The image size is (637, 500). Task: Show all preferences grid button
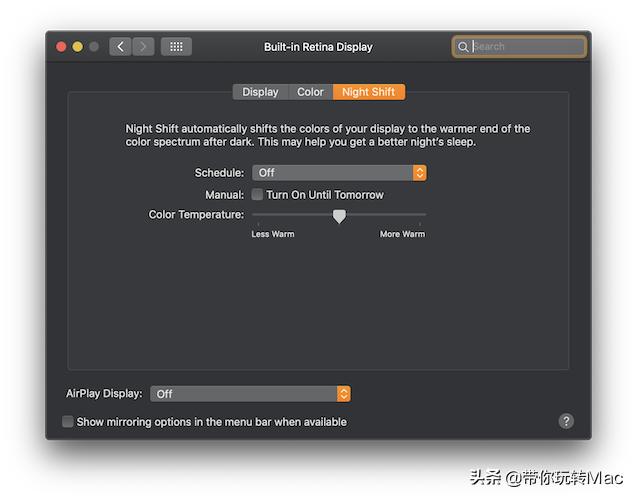(x=176, y=47)
